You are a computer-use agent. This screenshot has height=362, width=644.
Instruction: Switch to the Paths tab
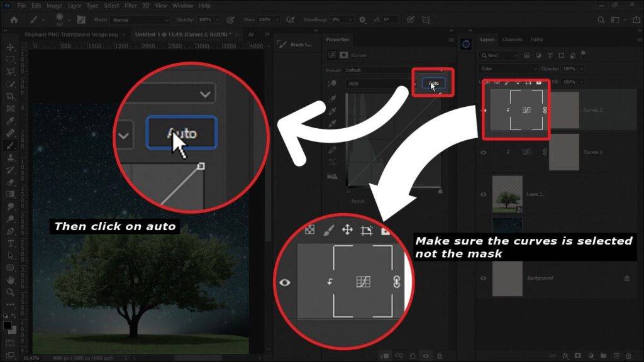point(536,40)
